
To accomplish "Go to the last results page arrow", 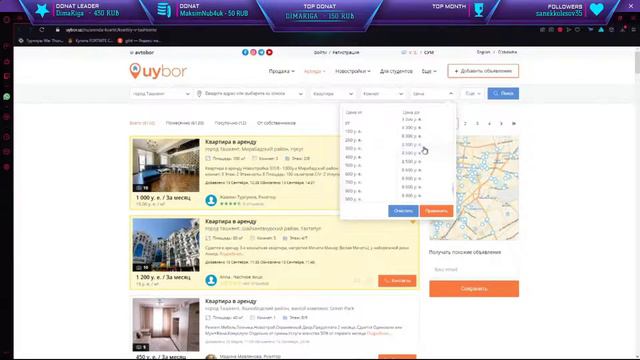I will pyautogui.click(x=514, y=123).
